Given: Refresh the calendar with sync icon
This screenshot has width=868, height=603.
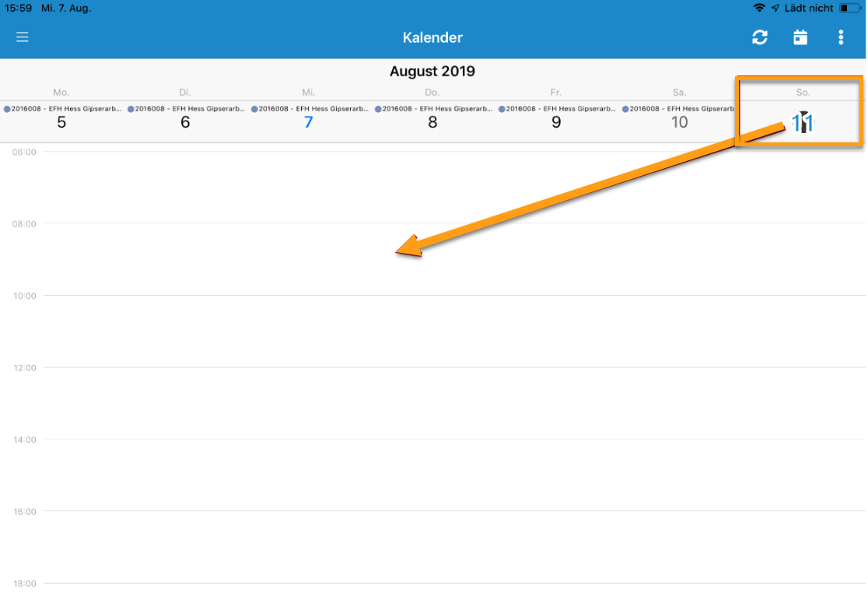Looking at the screenshot, I should pyautogui.click(x=759, y=37).
